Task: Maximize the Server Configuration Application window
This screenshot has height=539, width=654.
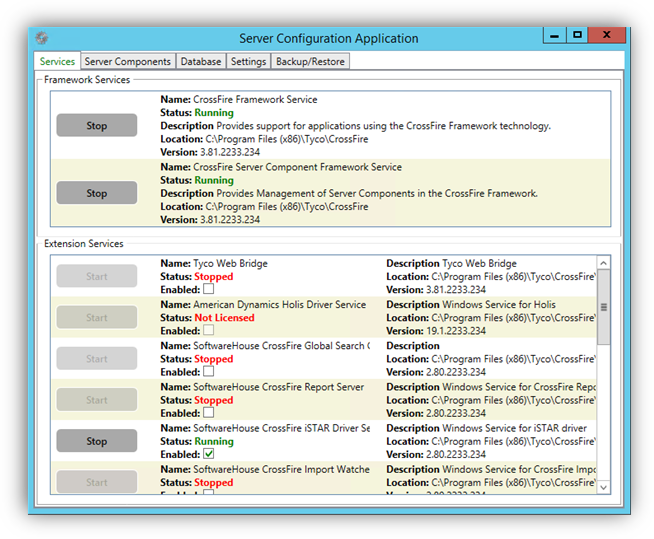Action: 577,35
